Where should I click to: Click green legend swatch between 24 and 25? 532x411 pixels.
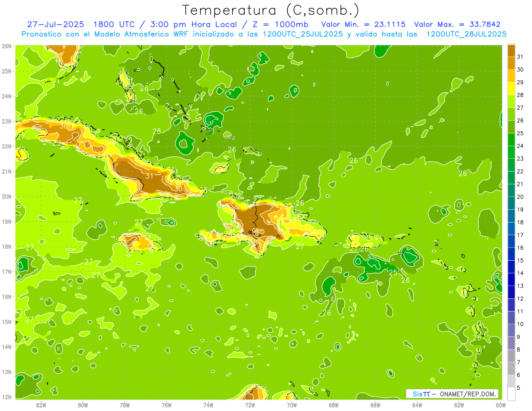[511, 139]
